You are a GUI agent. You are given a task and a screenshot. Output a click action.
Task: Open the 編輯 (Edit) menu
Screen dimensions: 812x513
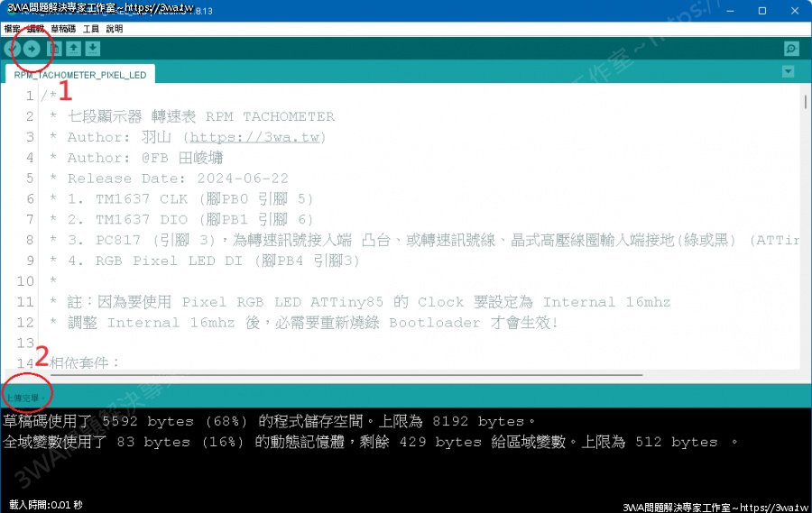tap(35, 29)
